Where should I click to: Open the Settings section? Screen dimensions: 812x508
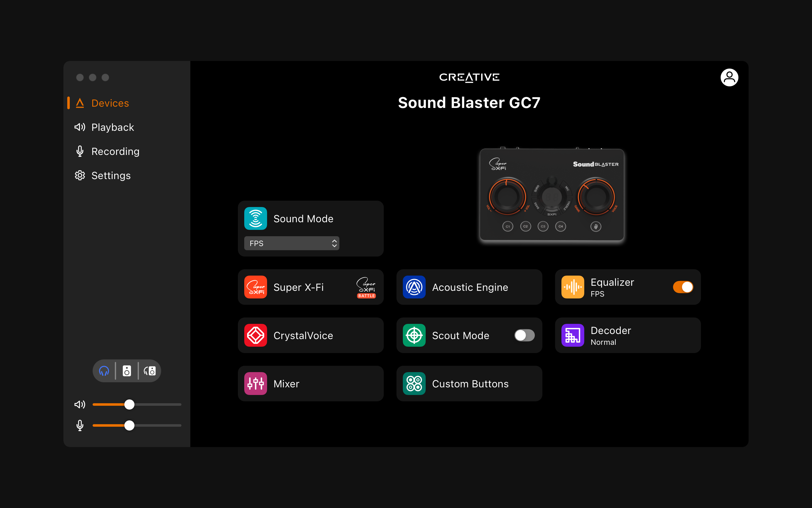click(x=111, y=175)
